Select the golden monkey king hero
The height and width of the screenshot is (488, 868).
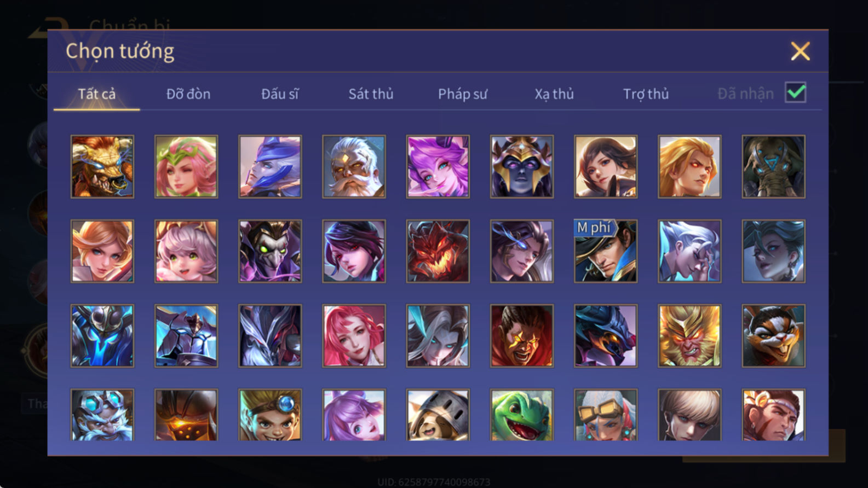click(x=689, y=336)
